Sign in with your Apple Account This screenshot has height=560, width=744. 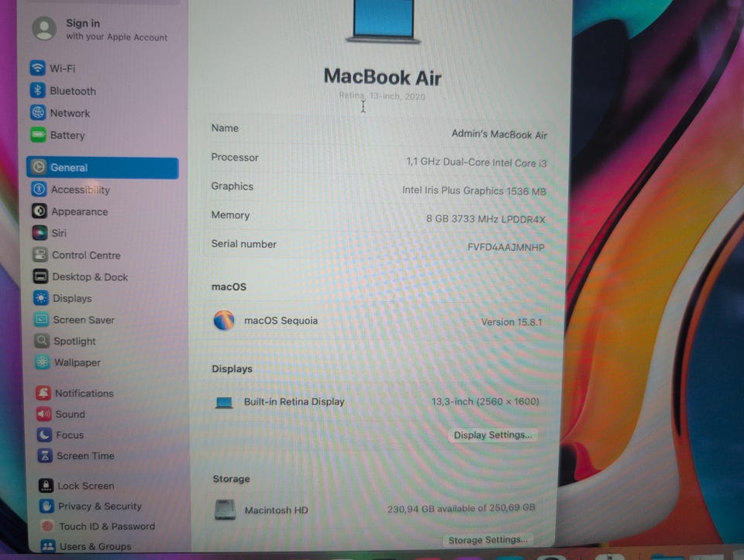(x=102, y=29)
